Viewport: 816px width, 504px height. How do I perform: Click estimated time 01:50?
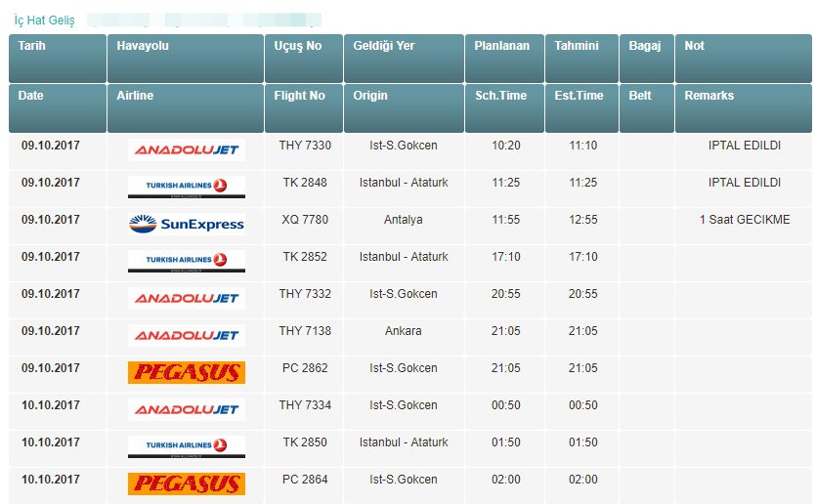tap(582, 442)
